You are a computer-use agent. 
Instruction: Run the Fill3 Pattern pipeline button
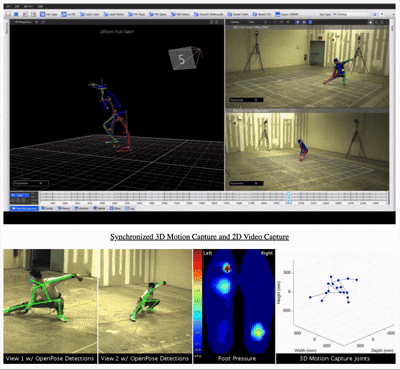[180, 14]
